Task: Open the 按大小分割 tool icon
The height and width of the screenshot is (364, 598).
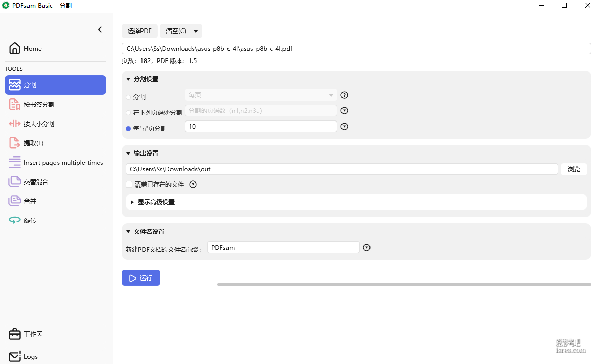Action: point(14,124)
